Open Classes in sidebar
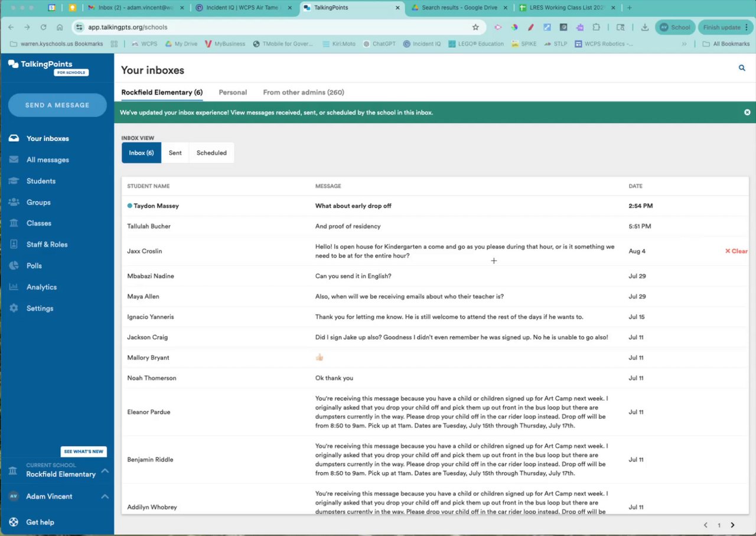 point(39,223)
